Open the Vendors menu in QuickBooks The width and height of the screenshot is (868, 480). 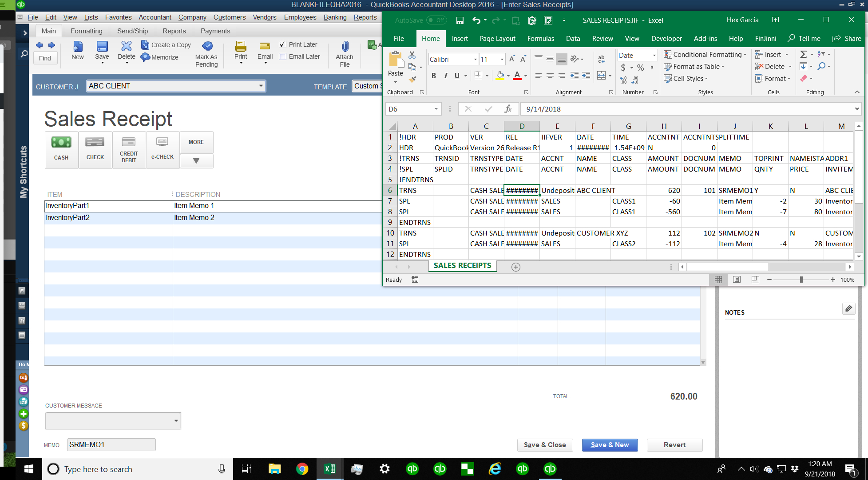pos(265,17)
